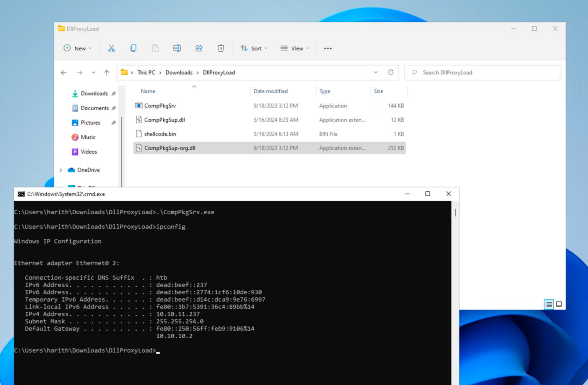This screenshot has width=588, height=385.
Task: Click the Share icon in toolbar
Action: [199, 48]
